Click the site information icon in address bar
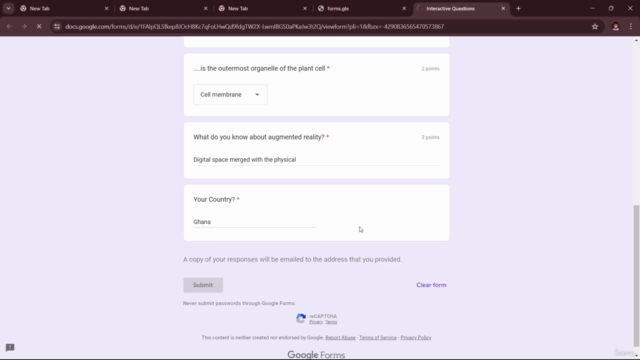This screenshot has height=360, width=640. click(57, 27)
